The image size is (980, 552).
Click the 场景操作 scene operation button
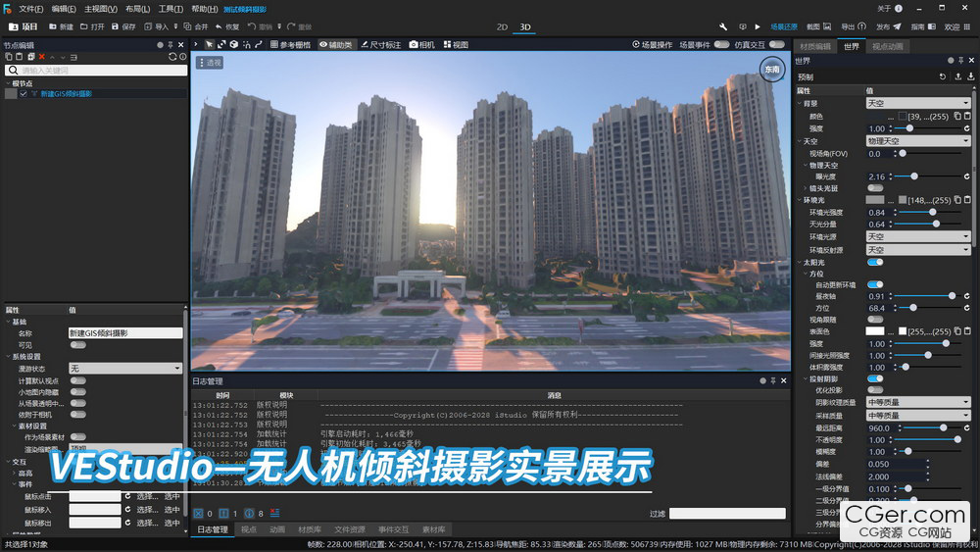click(652, 44)
